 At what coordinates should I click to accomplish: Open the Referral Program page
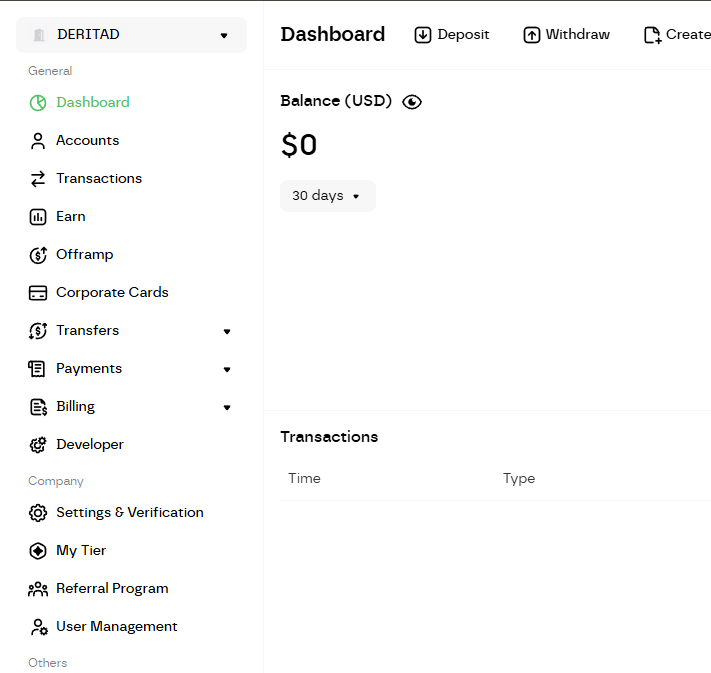click(112, 589)
